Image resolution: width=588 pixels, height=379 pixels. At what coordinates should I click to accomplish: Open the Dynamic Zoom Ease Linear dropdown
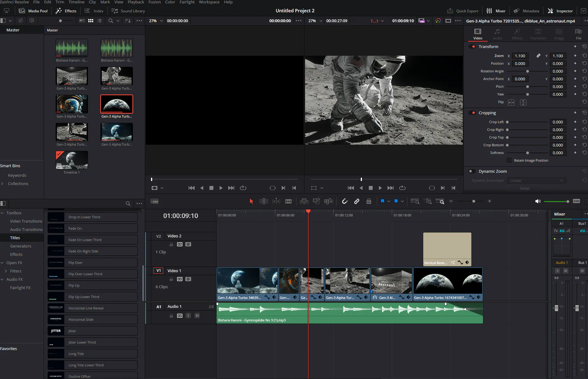point(536,181)
